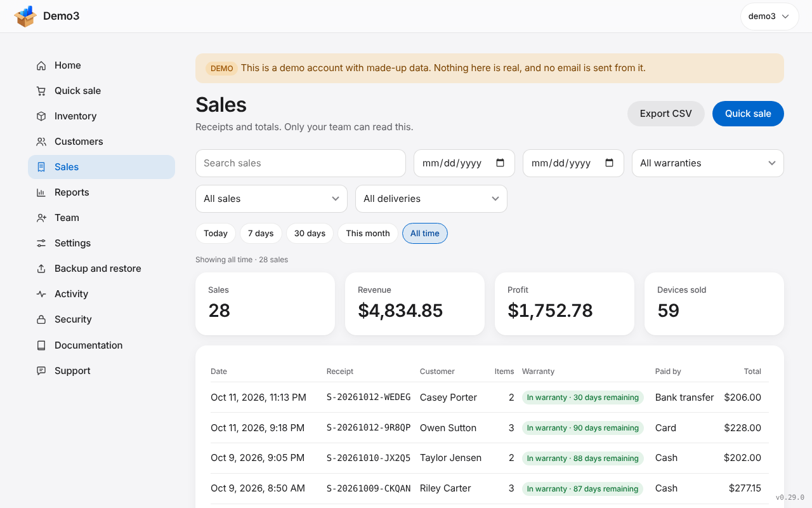The width and height of the screenshot is (812, 508).
Task: Click the Riley Carter table cell
Action: (445, 488)
